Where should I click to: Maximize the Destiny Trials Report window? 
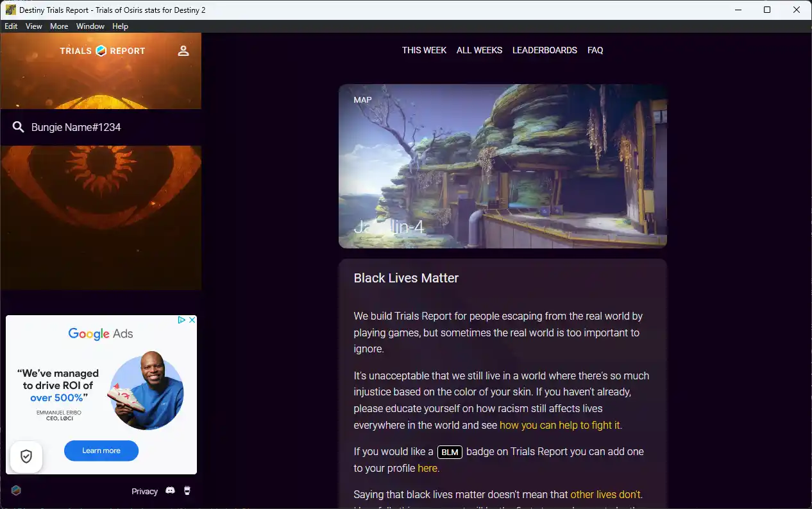tap(767, 10)
